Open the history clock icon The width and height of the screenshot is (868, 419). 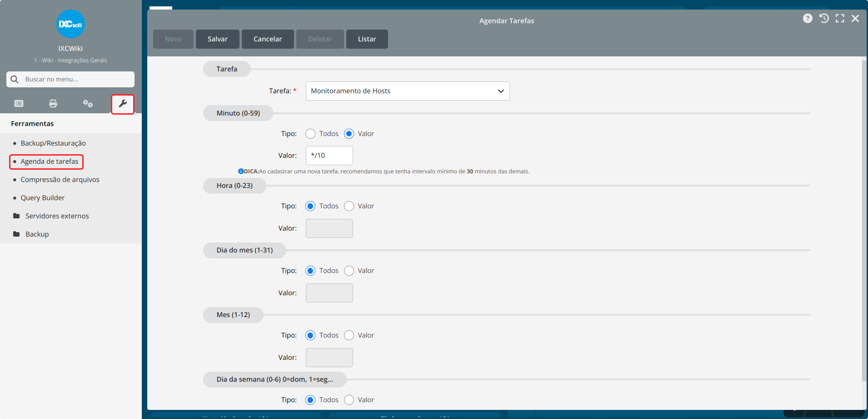click(x=824, y=18)
